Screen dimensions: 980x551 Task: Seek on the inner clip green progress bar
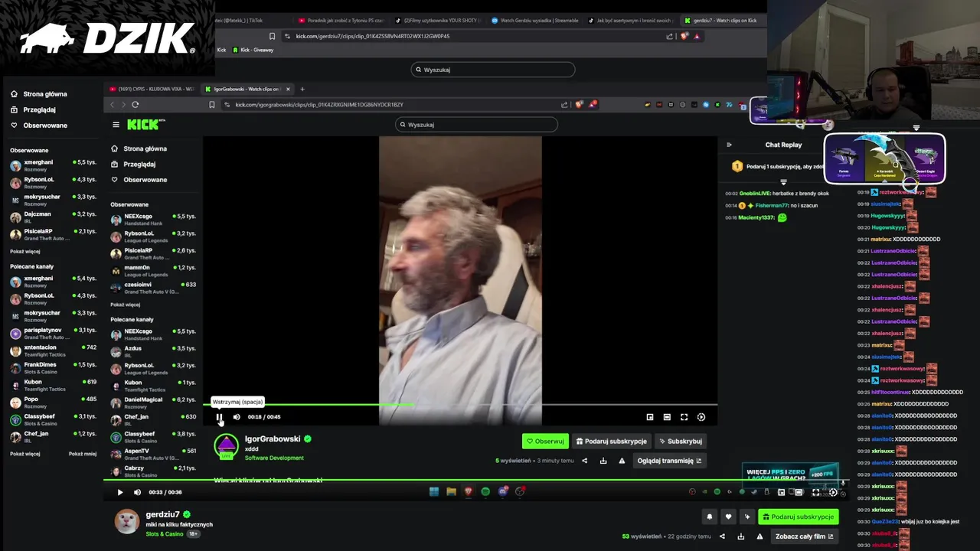click(x=460, y=405)
